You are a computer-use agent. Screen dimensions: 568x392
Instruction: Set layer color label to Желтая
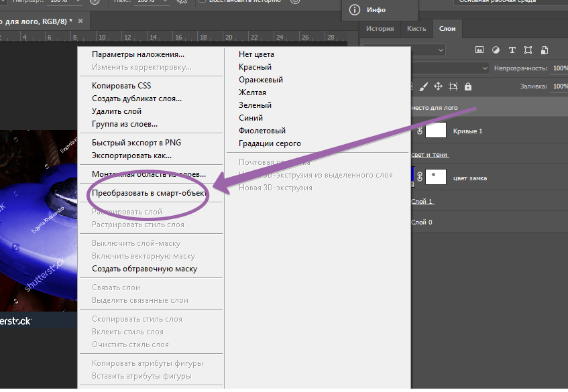click(x=252, y=92)
